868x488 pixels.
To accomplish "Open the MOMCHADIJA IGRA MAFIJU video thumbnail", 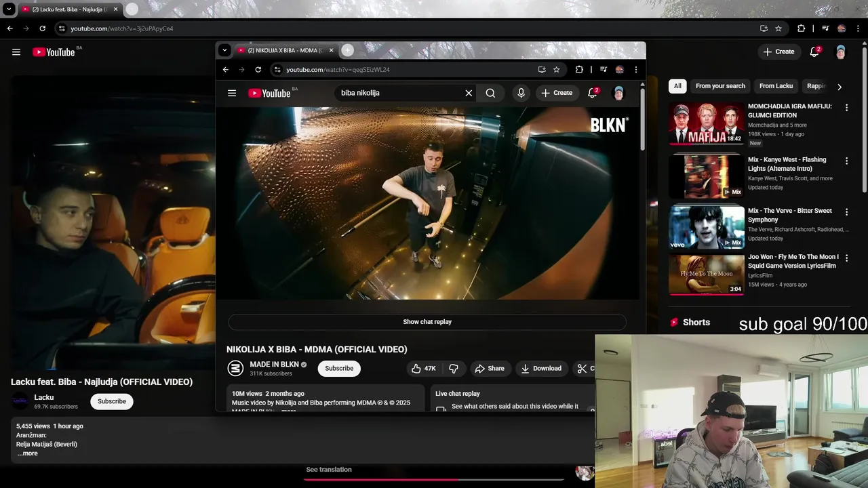I will 707,123.
